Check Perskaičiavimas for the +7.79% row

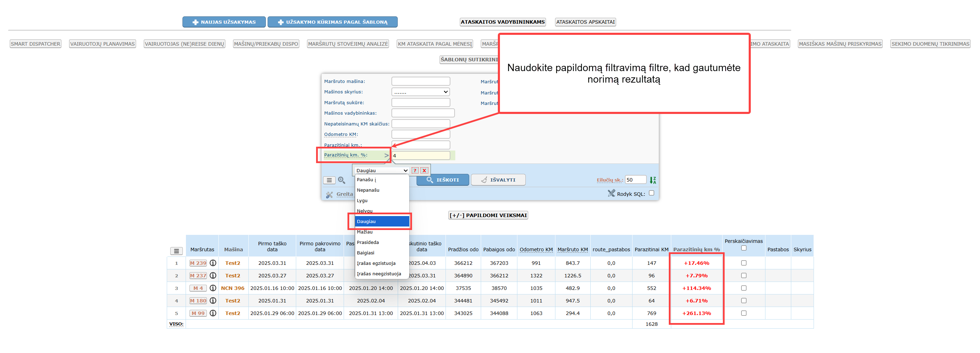click(744, 276)
